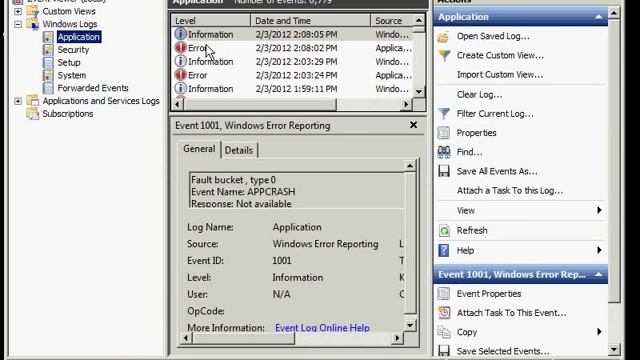Image resolution: width=640 pixels, height=360 pixels.
Task: Click Save Selected Events disk icon
Action: [x=444, y=351]
